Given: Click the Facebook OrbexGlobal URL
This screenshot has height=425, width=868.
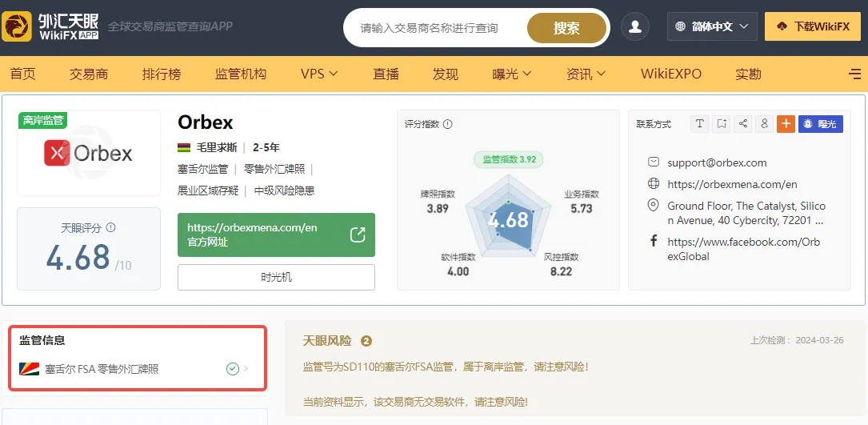Looking at the screenshot, I should click(x=744, y=249).
